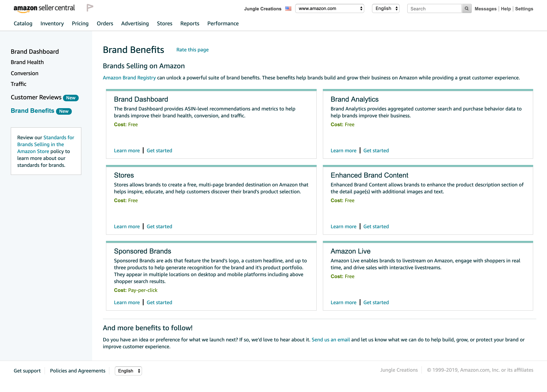Click the magnifying glass search button

point(466,9)
